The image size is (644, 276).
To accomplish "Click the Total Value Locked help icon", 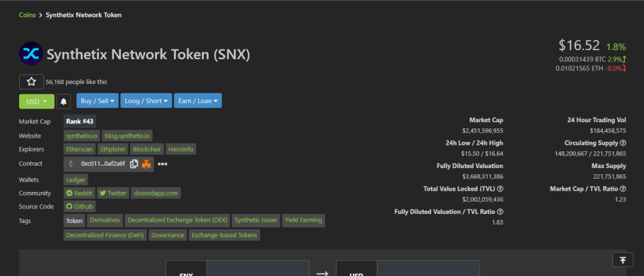I will tap(500, 188).
